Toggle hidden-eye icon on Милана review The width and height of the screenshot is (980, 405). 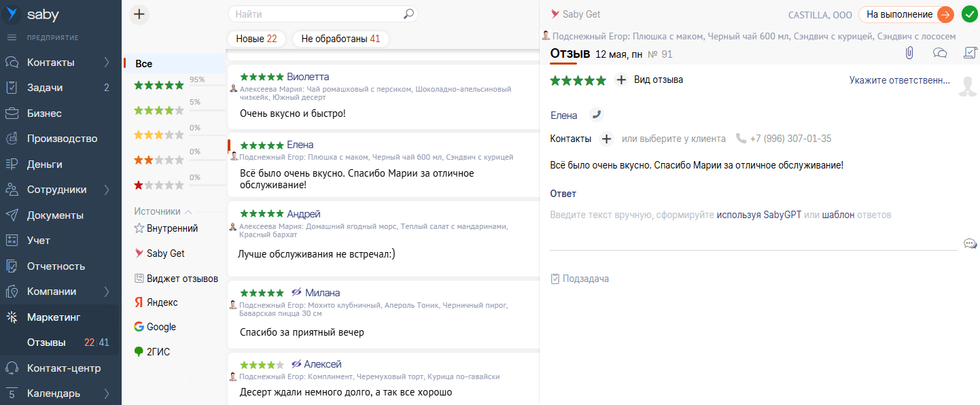pyautogui.click(x=296, y=293)
